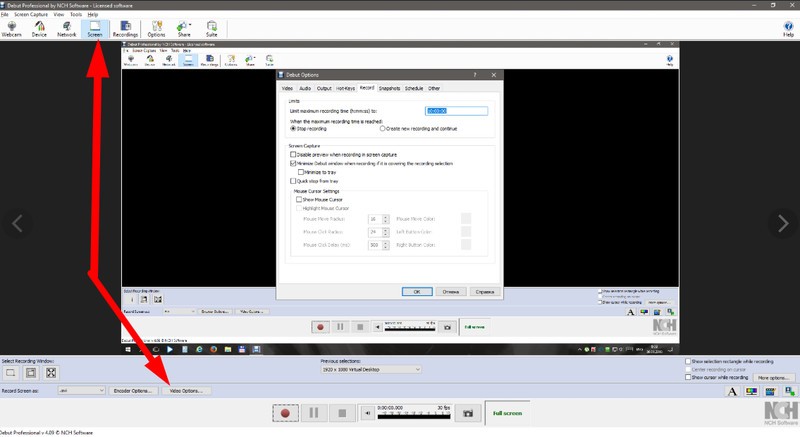Viewport: 800px width, 437px height.
Task: Toggle speaker mute icon beside outer timer
Action: click(x=367, y=413)
